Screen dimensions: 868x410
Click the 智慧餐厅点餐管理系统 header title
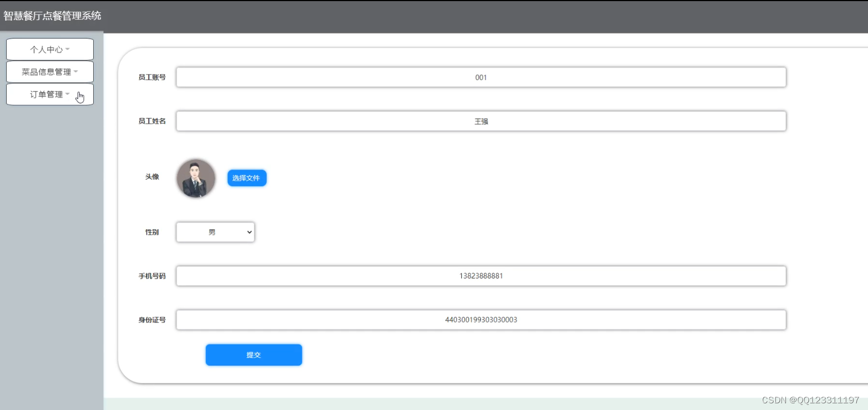52,16
